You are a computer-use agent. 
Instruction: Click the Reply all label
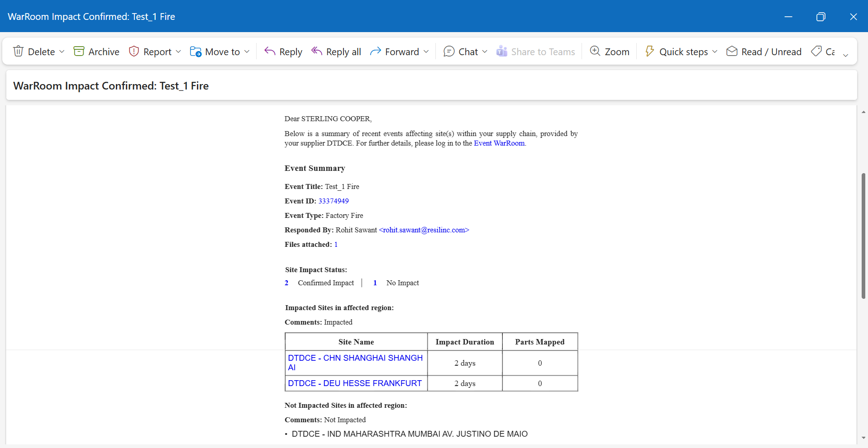[343, 52]
